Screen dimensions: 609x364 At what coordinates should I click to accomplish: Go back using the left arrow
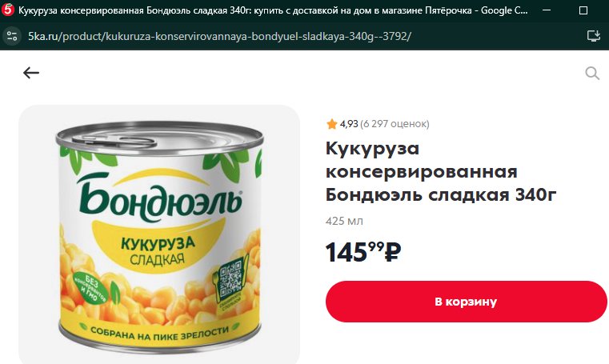tap(31, 73)
